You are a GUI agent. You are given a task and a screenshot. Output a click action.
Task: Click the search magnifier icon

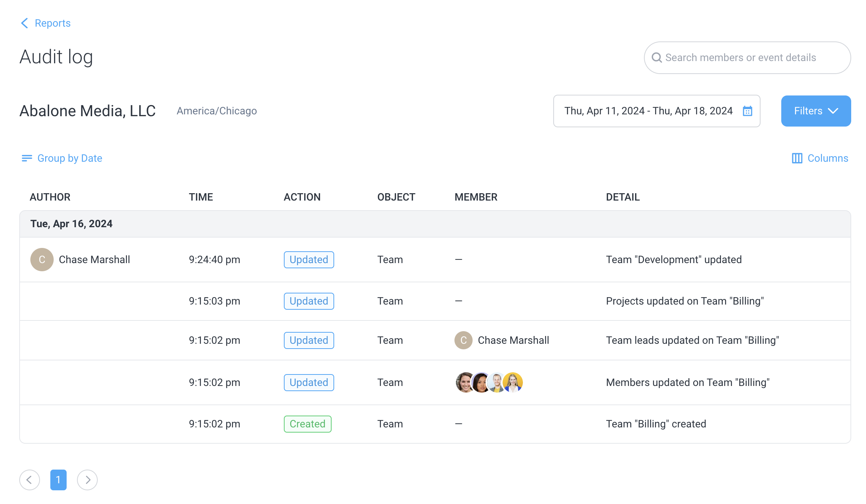[657, 58]
